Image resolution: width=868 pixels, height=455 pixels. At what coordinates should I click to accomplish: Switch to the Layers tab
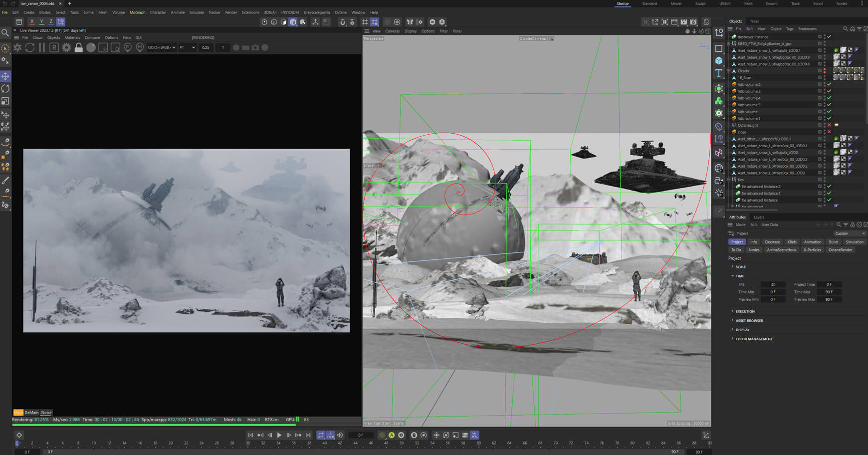coord(759,217)
